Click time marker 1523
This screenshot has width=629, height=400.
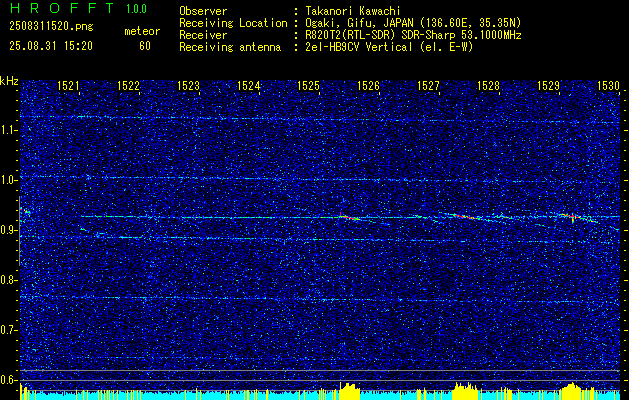(x=188, y=86)
